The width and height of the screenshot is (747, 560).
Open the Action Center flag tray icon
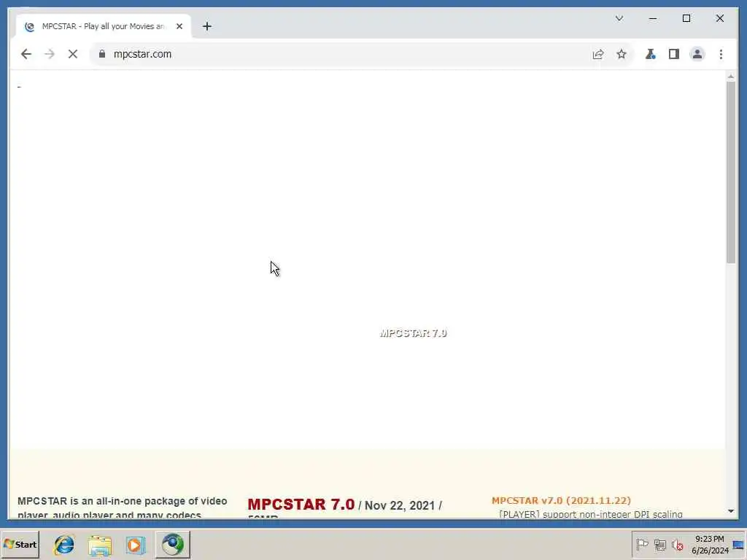(642, 544)
